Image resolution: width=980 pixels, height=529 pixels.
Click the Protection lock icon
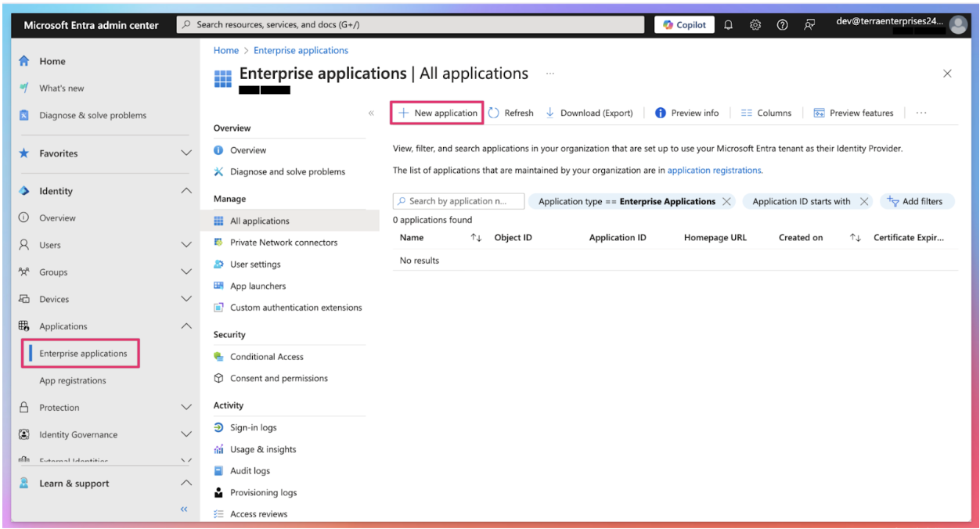pyautogui.click(x=23, y=408)
